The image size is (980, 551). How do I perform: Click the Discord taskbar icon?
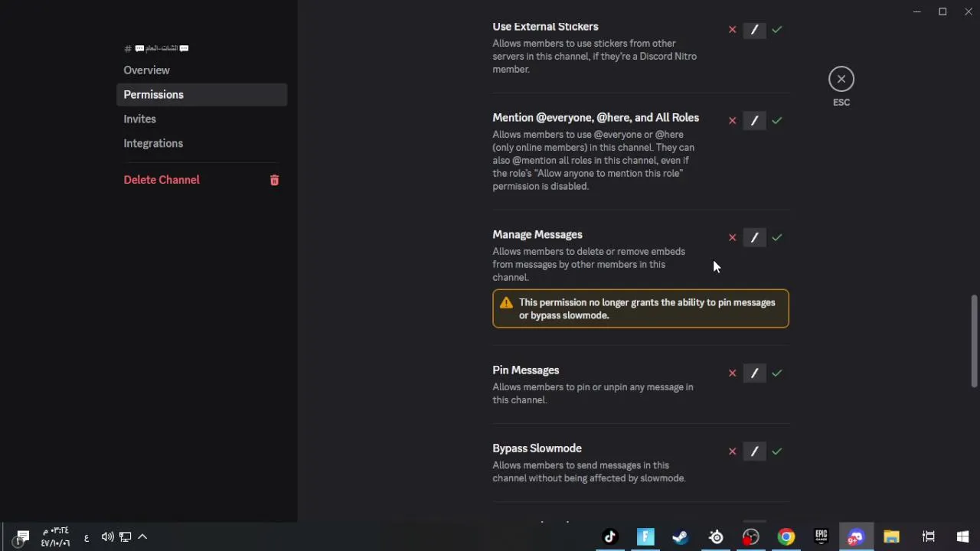click(856, 537)
